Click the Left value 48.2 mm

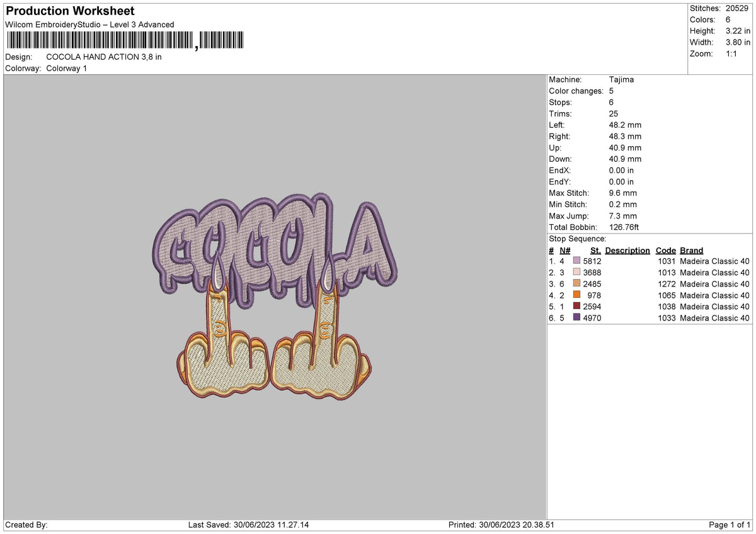click(x=625, y=125)
